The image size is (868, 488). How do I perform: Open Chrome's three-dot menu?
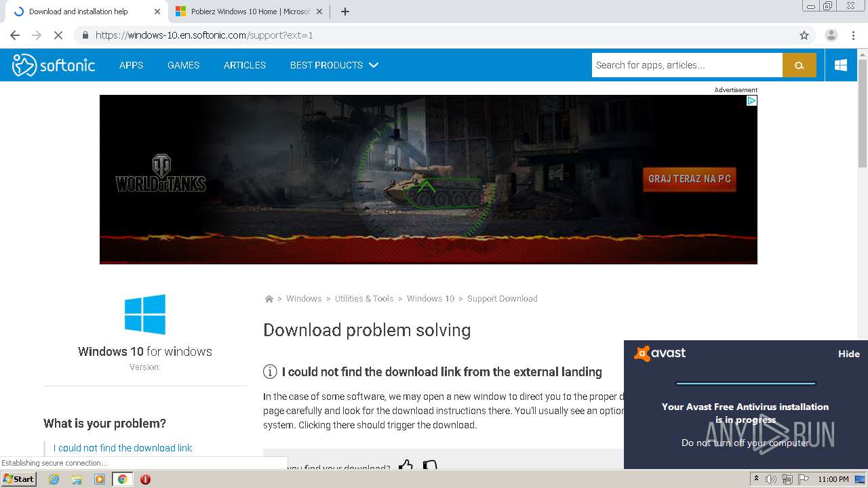tap(853, 35)
